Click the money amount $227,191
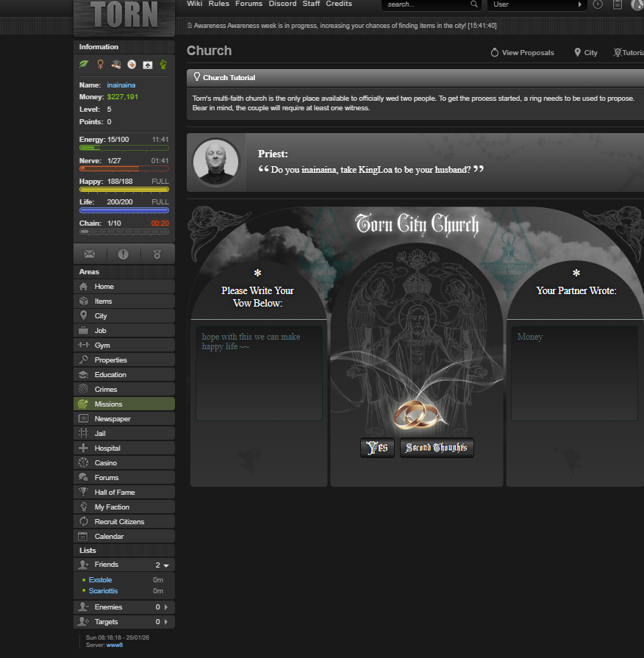Image resolution: width=644 pixels, height=658 pixels. pos(123,97)
